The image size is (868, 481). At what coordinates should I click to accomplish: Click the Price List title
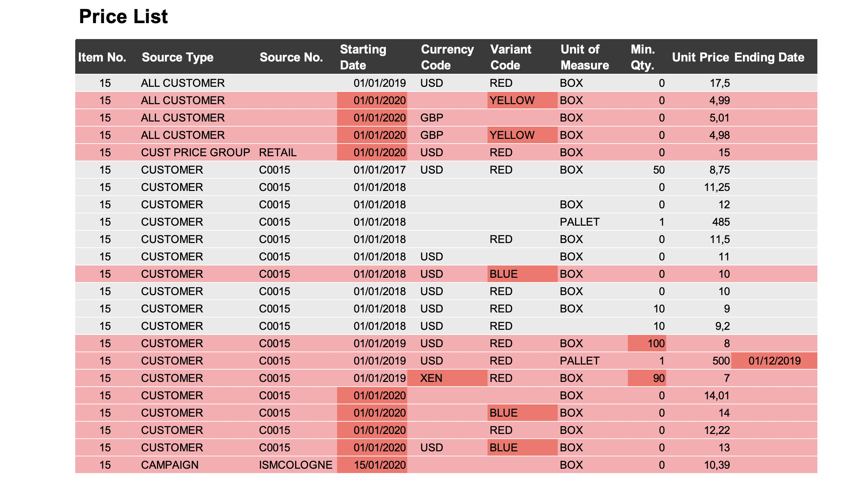click(x=123, y=17)
